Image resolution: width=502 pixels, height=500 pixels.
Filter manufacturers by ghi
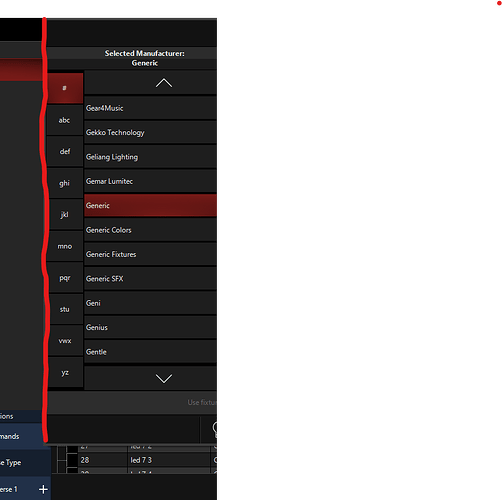[65, 183]
